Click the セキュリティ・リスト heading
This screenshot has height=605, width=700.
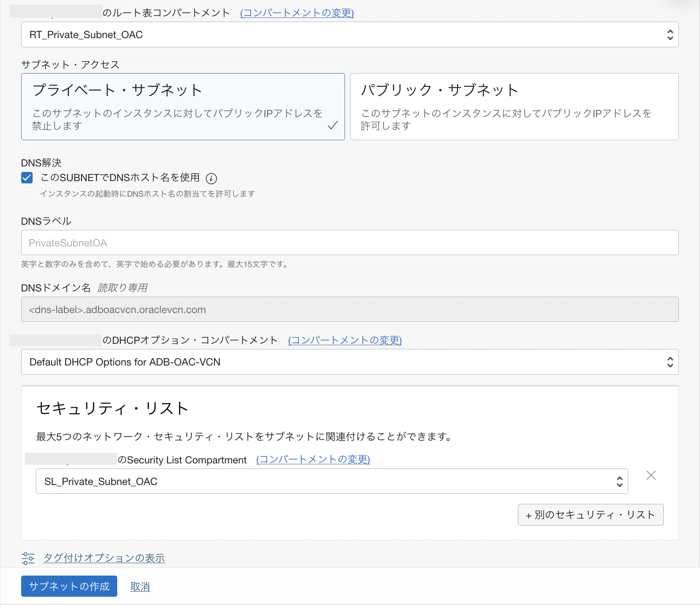113,408
